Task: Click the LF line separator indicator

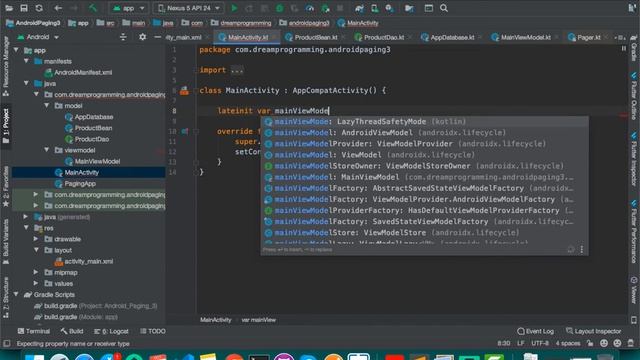Action: 520,343
